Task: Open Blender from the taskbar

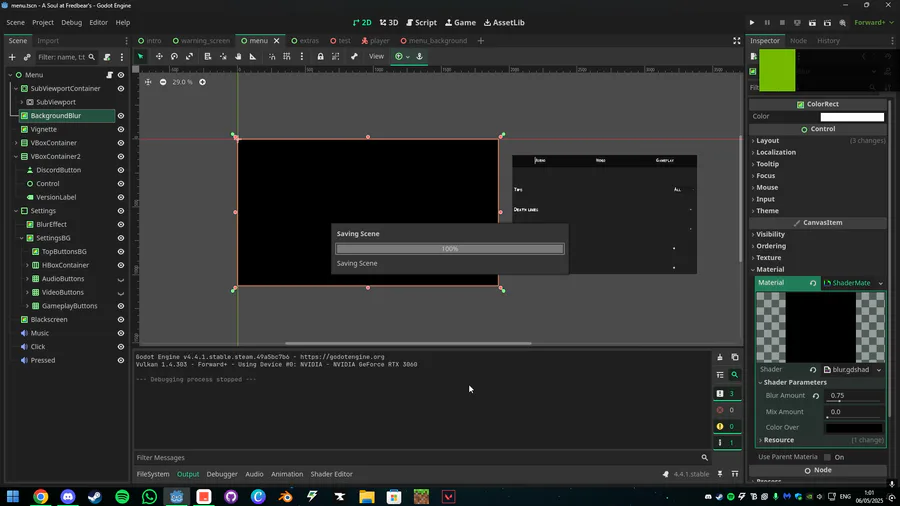Action: coord(285,496)
